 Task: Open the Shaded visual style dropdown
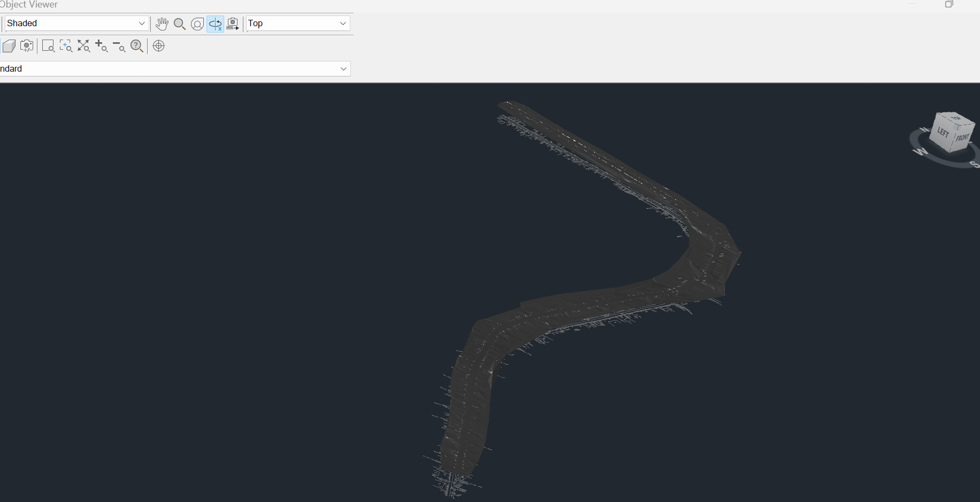(76, 24)
